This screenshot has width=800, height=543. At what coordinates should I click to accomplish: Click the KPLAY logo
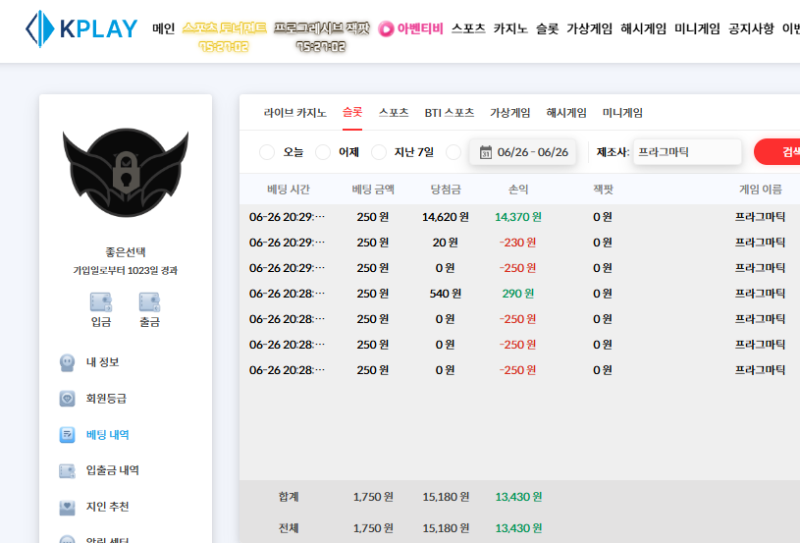tap(82, 29)
